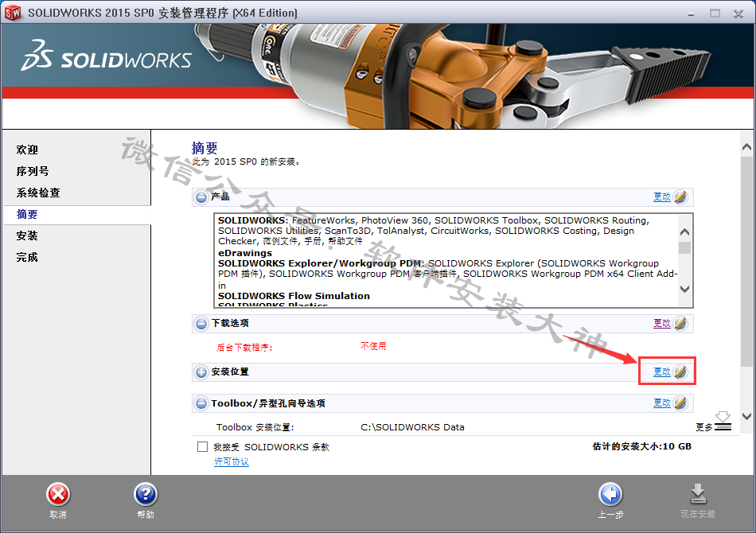Click pencil icon beside Products change link
Image resolution: width=756 pixels, height=533 pixels.
680,196
